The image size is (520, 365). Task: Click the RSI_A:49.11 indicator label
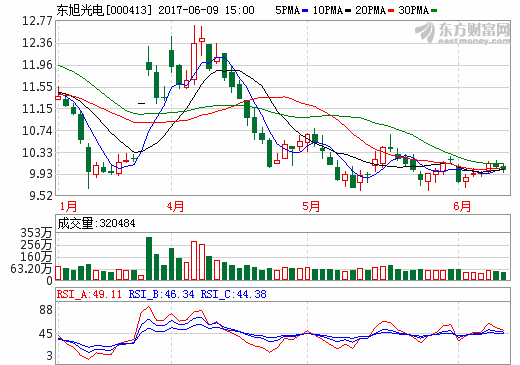point(89,294)
